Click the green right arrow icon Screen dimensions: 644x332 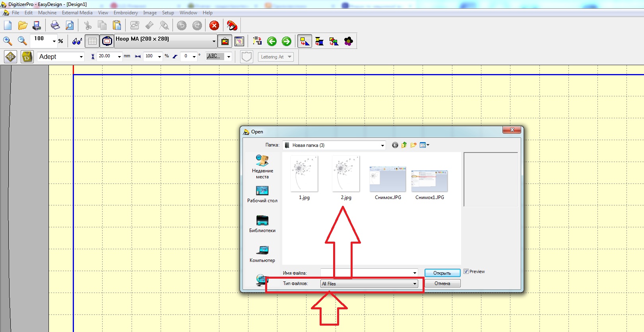pyautogui.click(x=286, y=41)
